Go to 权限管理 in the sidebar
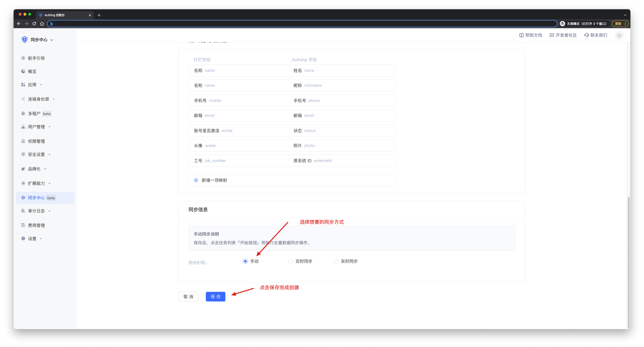This screenshot has height=347, width=644. coord(36,141)
